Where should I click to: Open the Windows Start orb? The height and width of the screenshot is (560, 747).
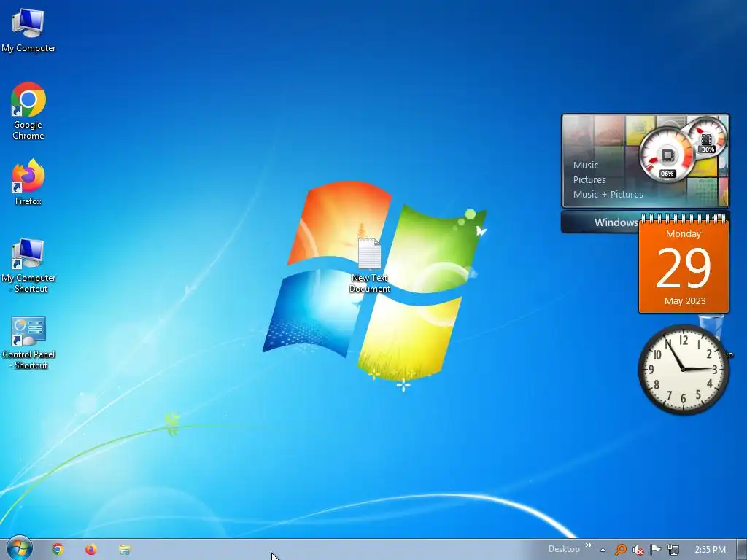pyautogui.click(x=20, y=548)
